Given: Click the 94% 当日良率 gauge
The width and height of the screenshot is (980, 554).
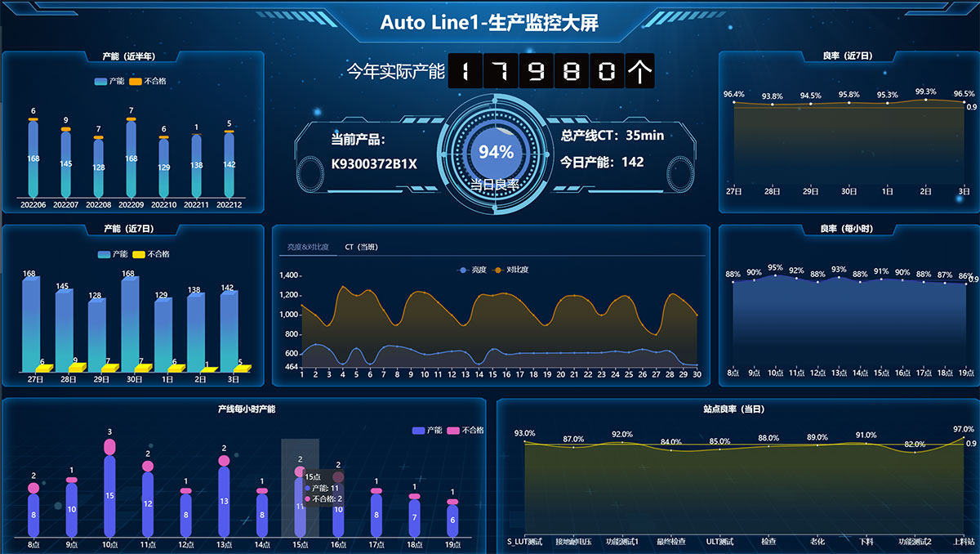Looking at the screenshot, I should 496,152.
